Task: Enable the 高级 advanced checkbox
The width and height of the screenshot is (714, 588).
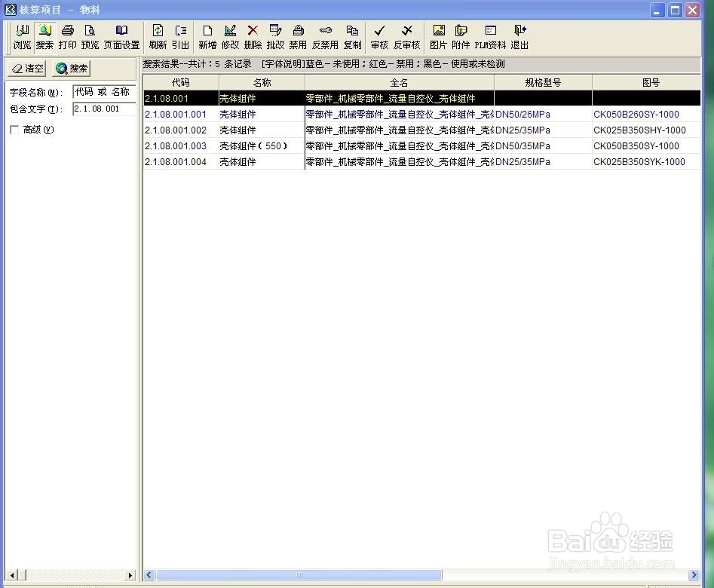Action: point(14,130)
